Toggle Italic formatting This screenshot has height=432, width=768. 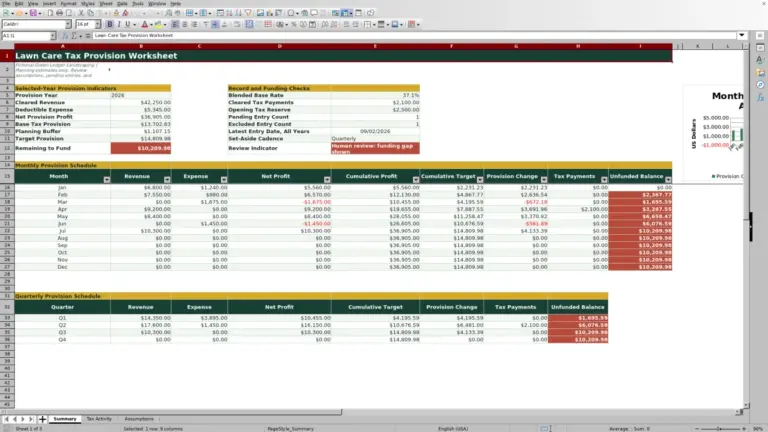pos(119,24)
